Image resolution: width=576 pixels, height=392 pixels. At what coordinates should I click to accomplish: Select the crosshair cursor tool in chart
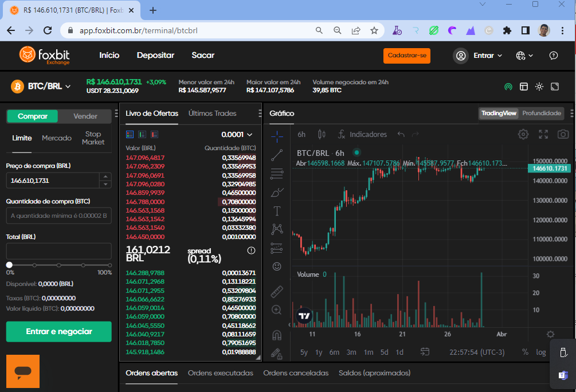point(277,136)
